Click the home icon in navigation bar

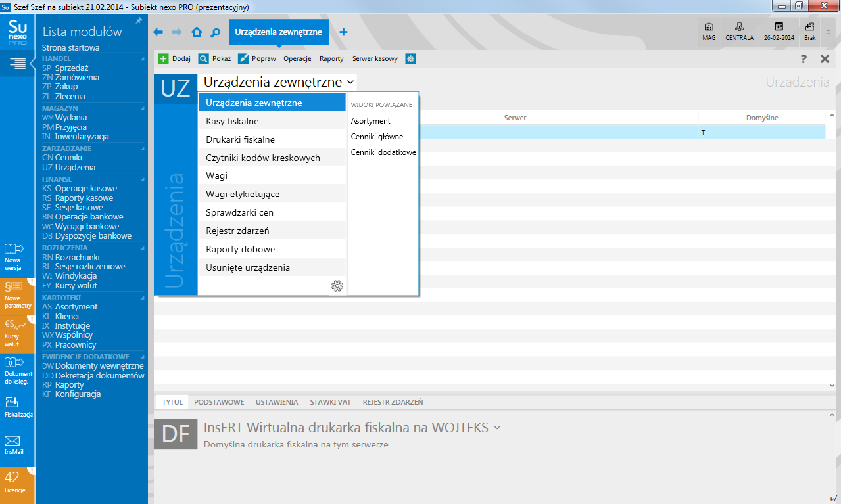point(196,32)
